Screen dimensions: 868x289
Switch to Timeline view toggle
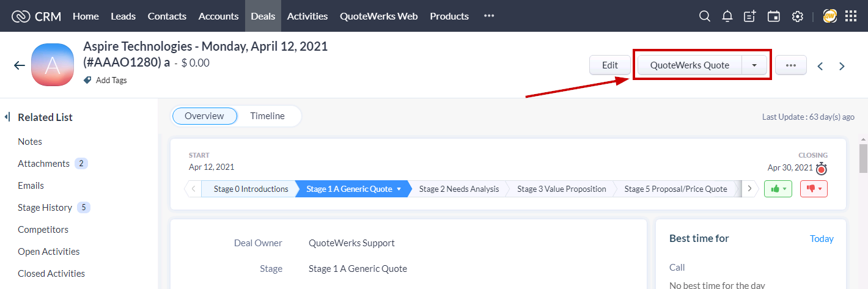267,116
